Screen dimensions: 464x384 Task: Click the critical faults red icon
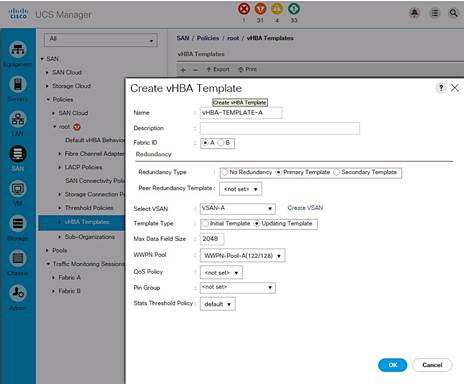[244, 9]
